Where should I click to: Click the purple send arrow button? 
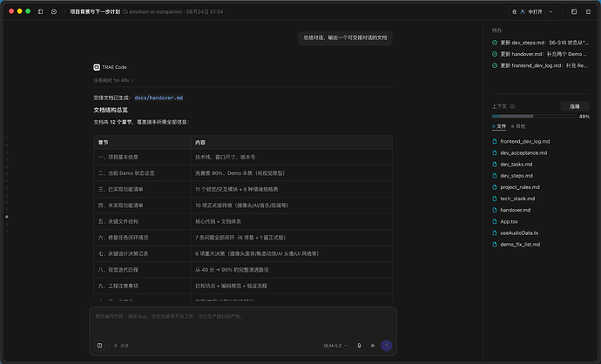click(x=387, y=346)
